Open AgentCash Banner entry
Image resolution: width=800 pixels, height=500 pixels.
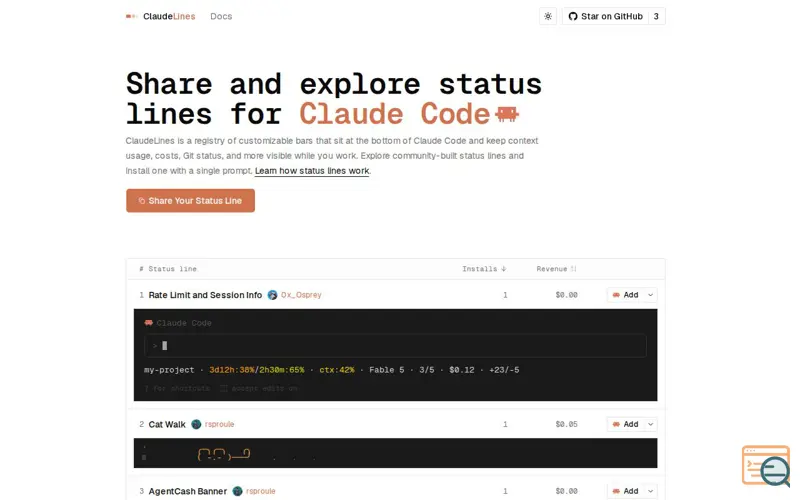(187, 491)
